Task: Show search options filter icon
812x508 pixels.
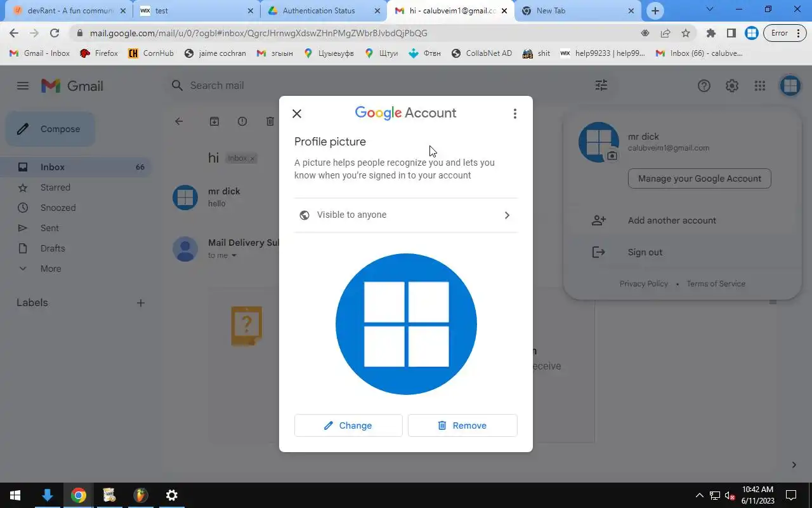Action: (x=601, y=85)
